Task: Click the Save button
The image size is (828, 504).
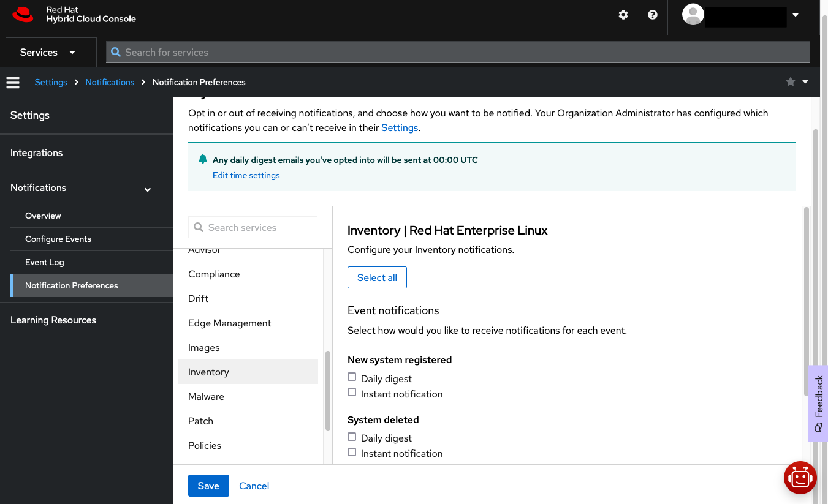Action: tap(208, 485)
